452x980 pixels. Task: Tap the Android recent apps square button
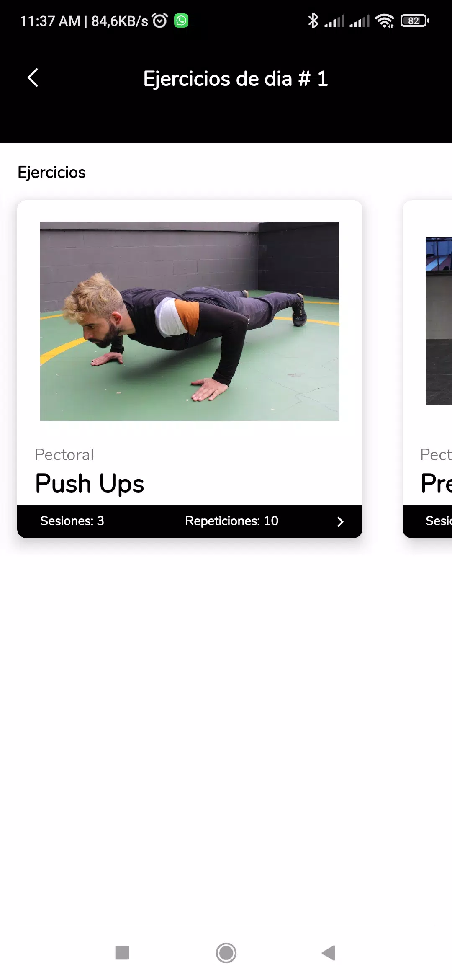point(122,953)
